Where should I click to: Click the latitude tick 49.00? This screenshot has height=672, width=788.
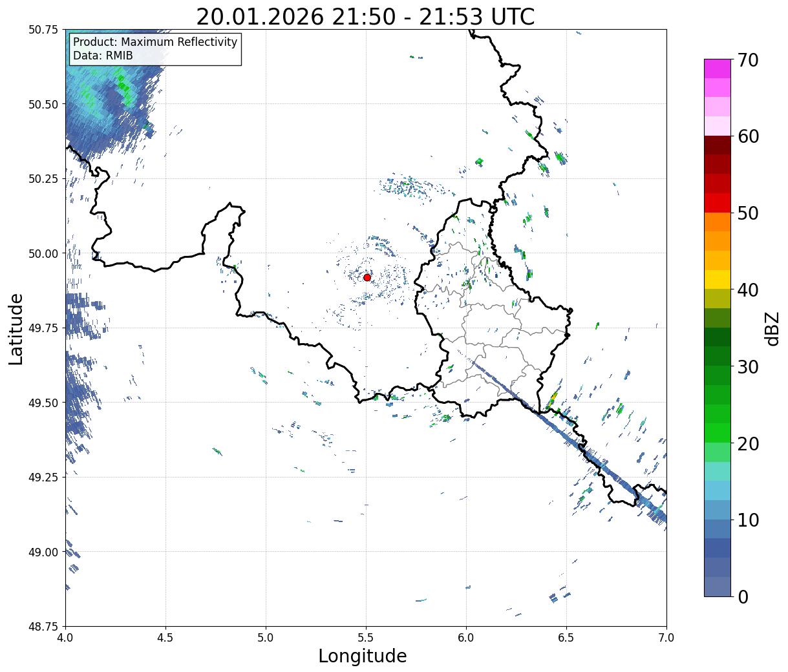43,552
